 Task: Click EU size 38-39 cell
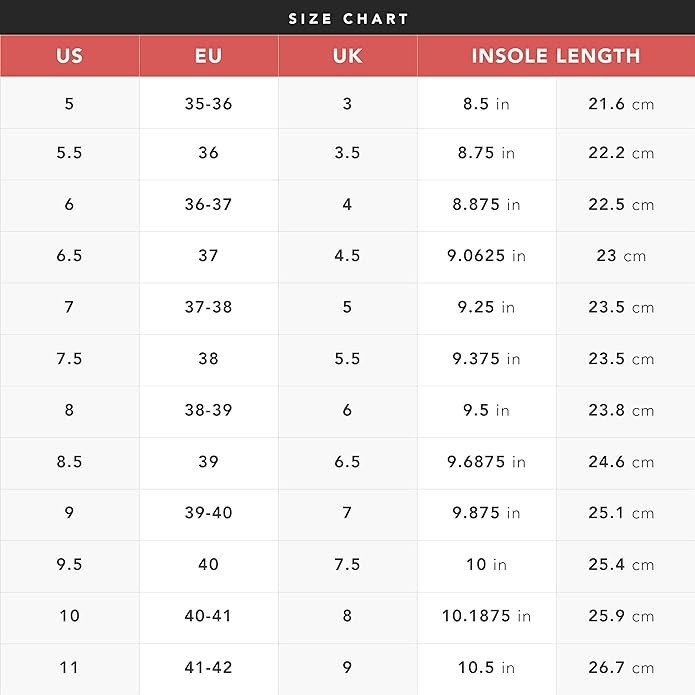click(x=208, y=410)
